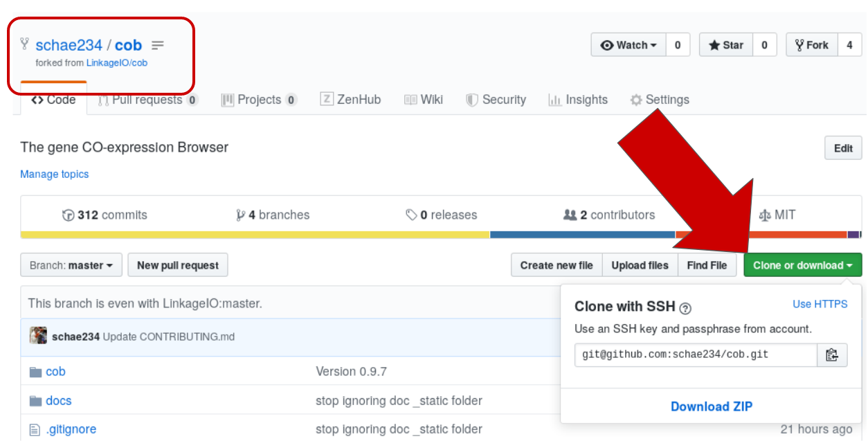Click the cob folder icon
868x448 pixels.
pos(36,373)
